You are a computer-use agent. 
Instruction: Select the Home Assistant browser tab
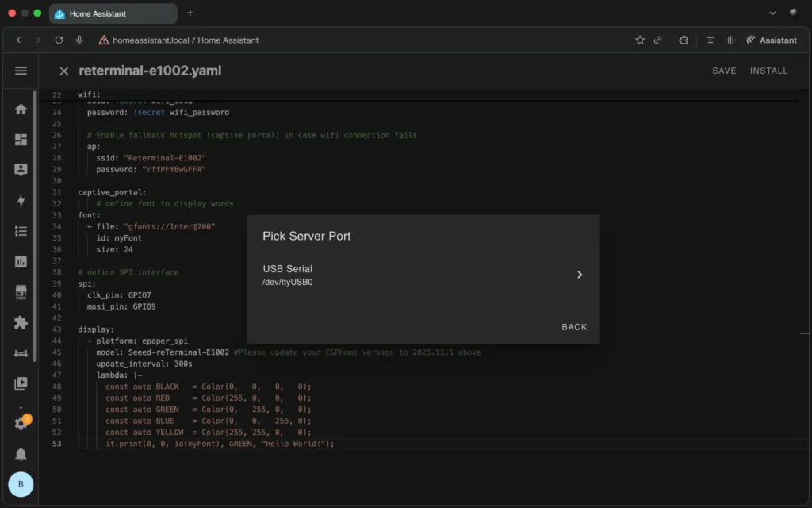click(x=113, y=13)
